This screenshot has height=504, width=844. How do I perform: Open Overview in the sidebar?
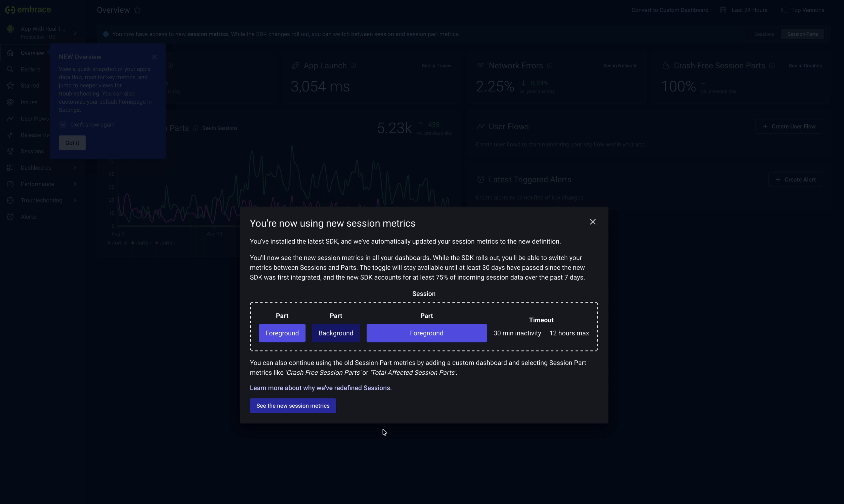pos(32,53)
